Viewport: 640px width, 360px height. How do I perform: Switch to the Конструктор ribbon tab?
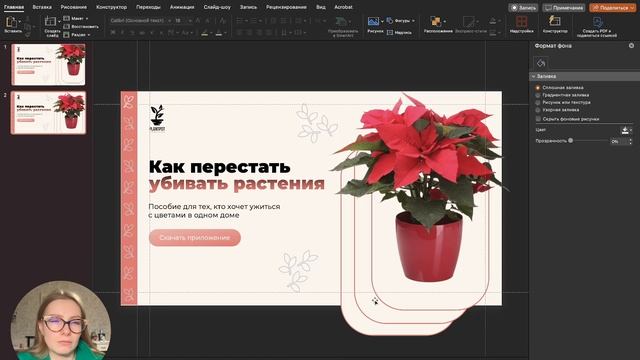click(x=111, y=7)
